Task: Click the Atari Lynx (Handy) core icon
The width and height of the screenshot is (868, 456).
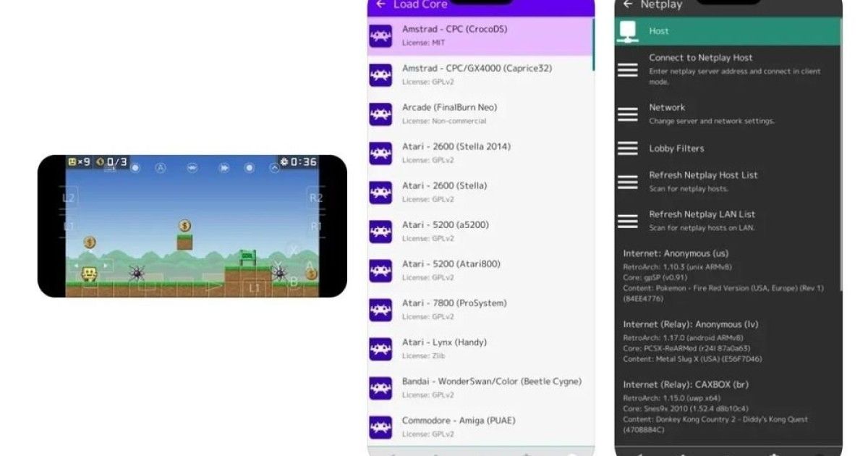Action: (380, 348)
